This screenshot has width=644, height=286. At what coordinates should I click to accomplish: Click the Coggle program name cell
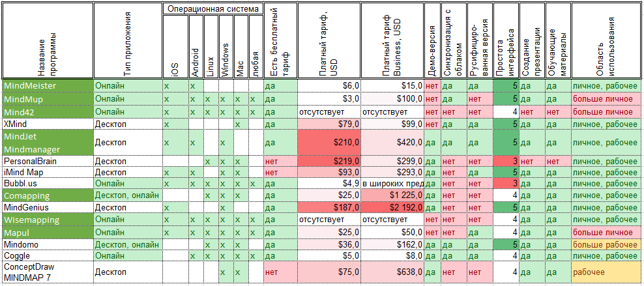pos(48,257)
